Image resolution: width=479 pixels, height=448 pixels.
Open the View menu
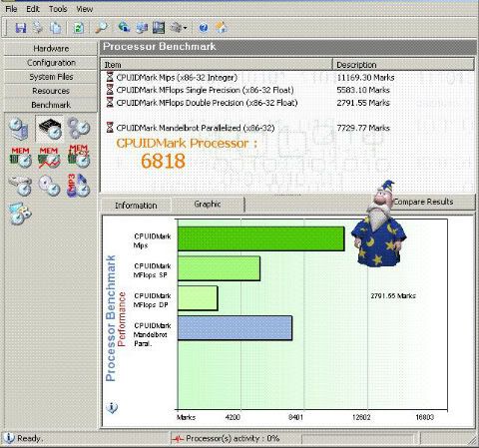[85, 9]
